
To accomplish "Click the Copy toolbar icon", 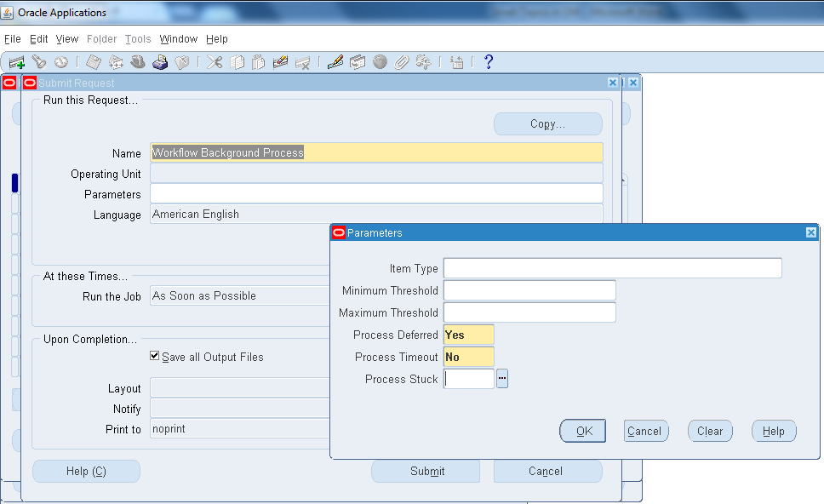I will point(237,62).
